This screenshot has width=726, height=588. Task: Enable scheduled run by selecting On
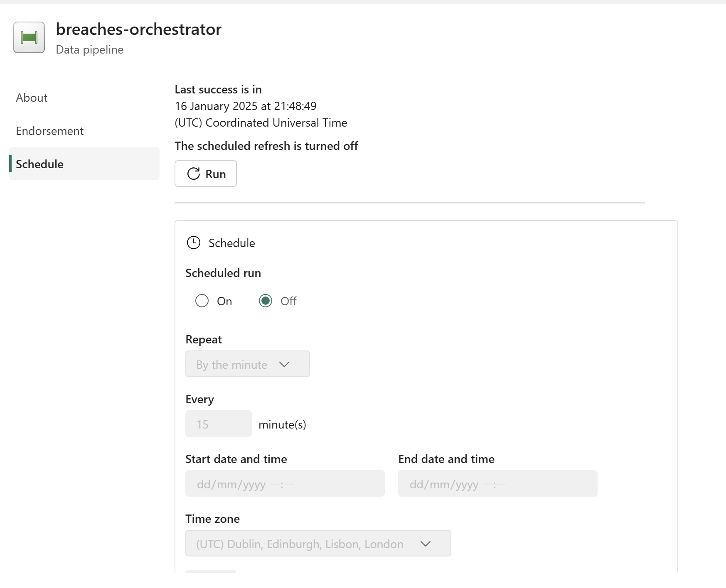202,301
